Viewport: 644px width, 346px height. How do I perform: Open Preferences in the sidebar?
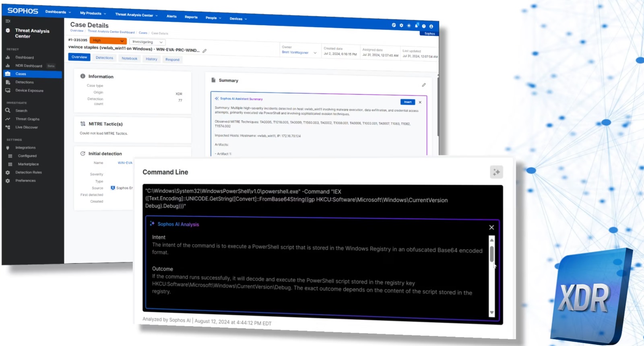pyautogui.click(x=25, y=181)
